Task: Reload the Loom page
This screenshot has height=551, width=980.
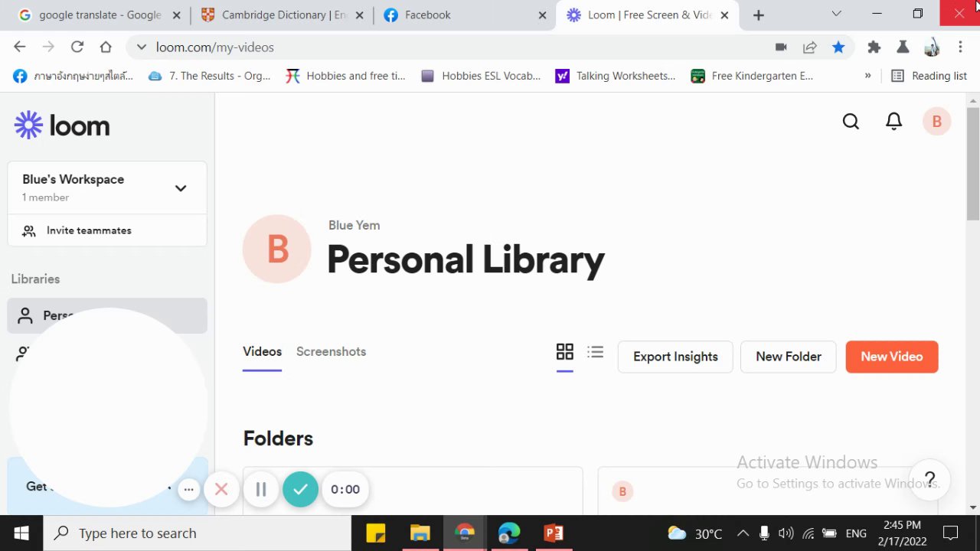Action: [x=77, y=47]
